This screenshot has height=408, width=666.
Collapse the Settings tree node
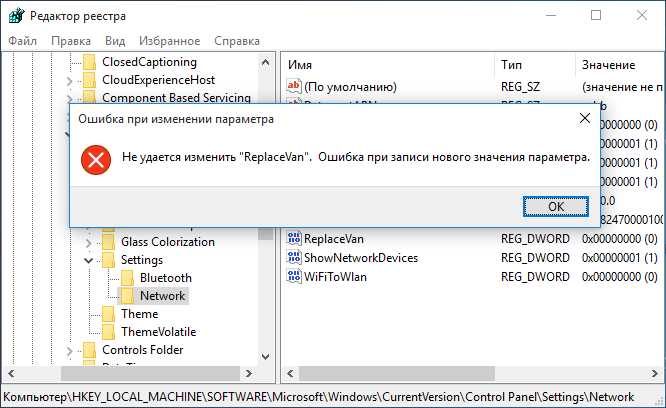[x=88, y=260]
